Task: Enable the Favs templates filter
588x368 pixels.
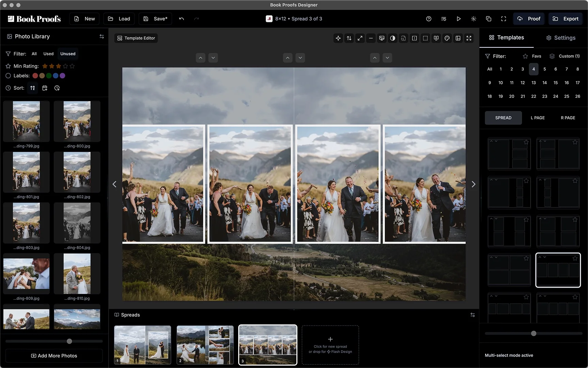Action: (x=532, y=56)
